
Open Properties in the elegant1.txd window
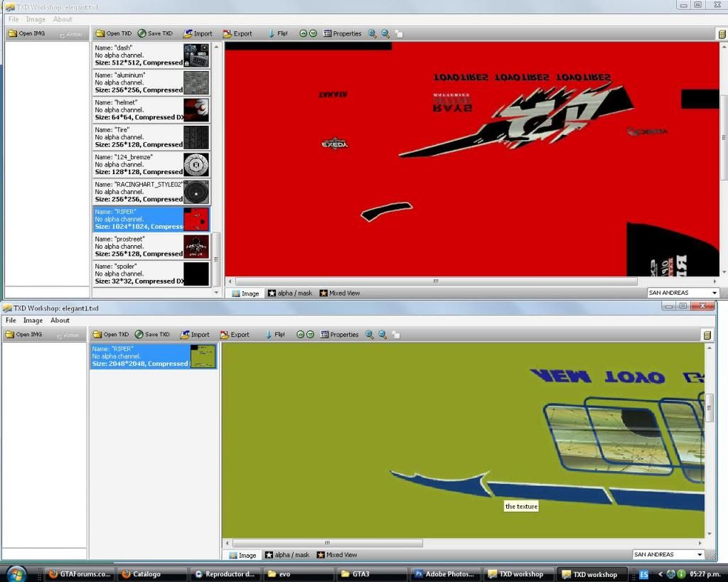coord(339,334)
